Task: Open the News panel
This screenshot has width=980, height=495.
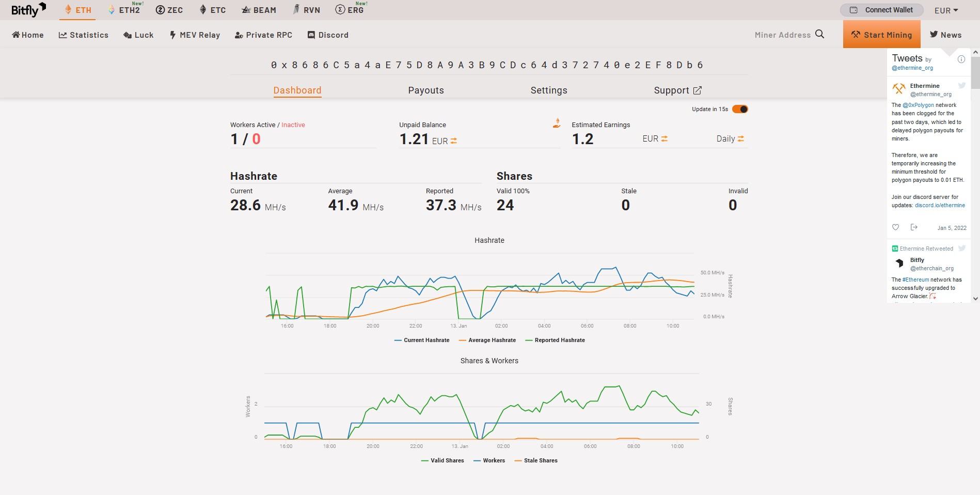Action: point(946,35)
